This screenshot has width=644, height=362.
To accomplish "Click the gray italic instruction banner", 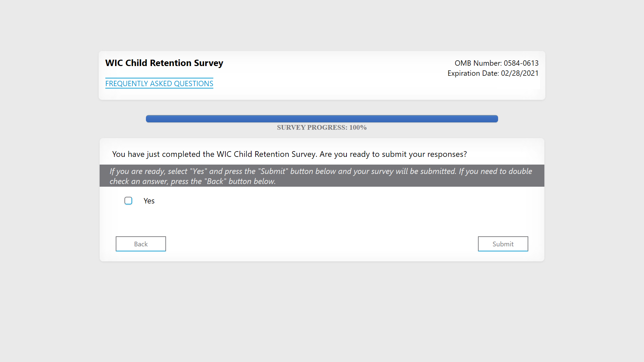I will point(322,176).
